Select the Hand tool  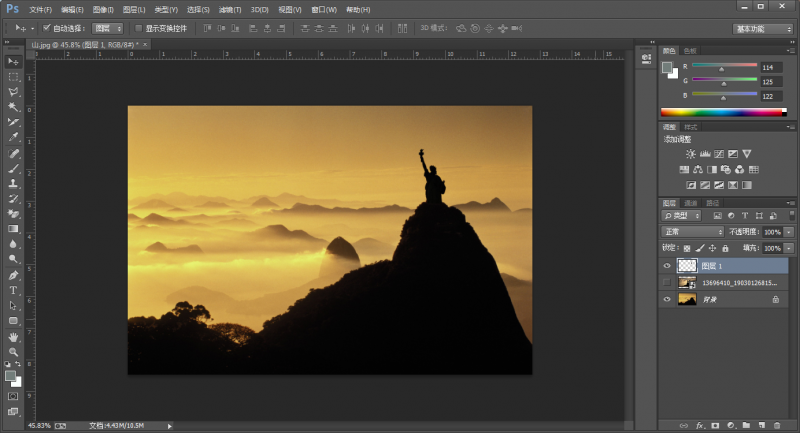tap(13, 337)
